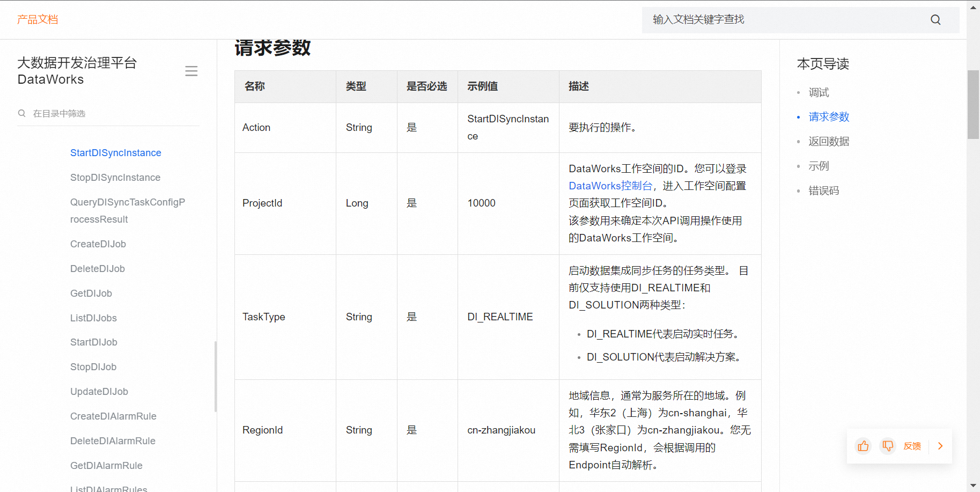Open QueryDISyncTaskConfigProcessResult in sidebar
The image size is (980, 492).
(128, 211)
